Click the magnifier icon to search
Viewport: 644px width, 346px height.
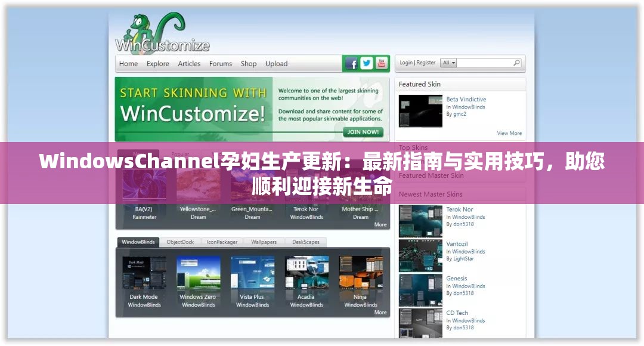(516, 62)
